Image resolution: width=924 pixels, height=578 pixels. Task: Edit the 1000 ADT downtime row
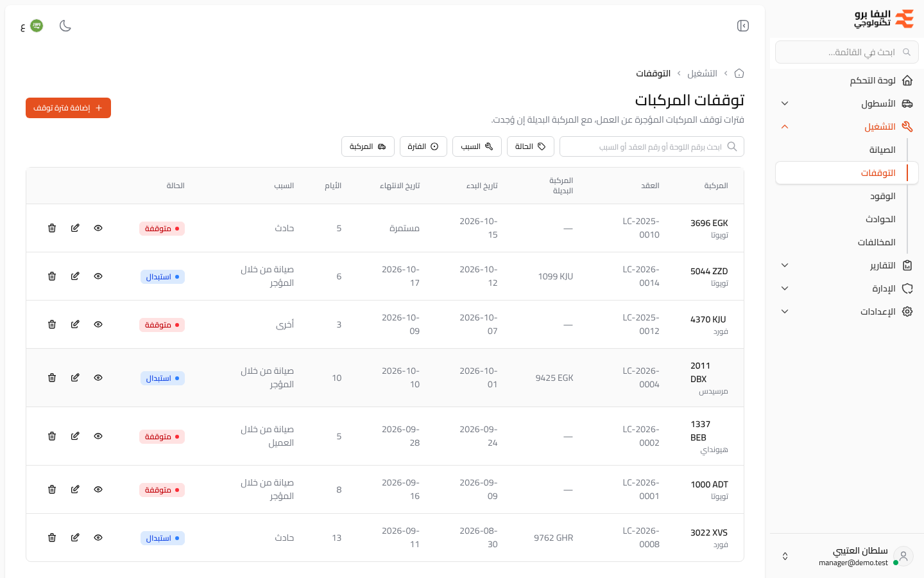pyautogui.click(x=75, y=489)
